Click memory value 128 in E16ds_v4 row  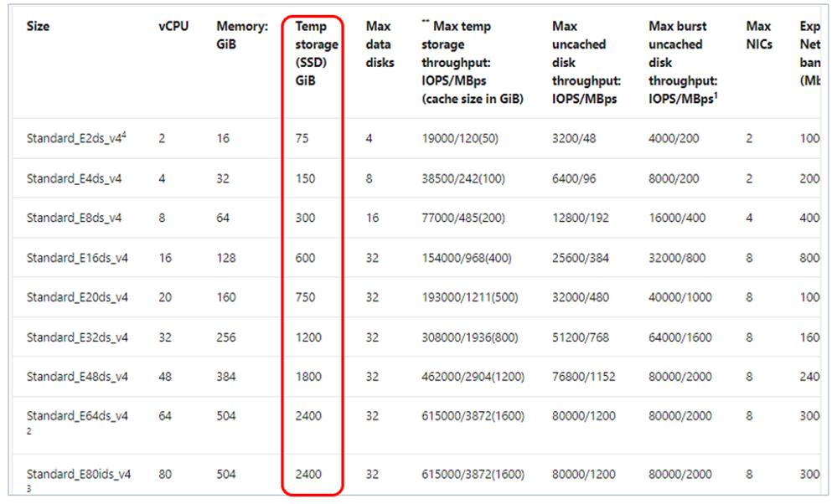click(x=226, y=258)
